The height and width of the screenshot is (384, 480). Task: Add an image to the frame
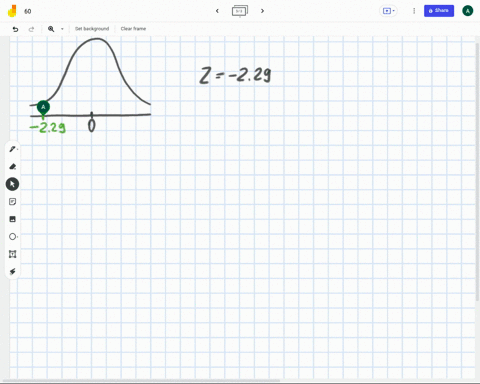click(13, 219)
